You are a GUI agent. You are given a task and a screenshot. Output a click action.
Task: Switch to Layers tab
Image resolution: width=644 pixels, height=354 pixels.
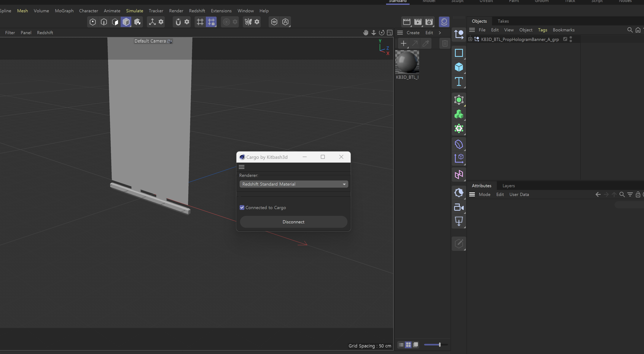click(508, 186)
